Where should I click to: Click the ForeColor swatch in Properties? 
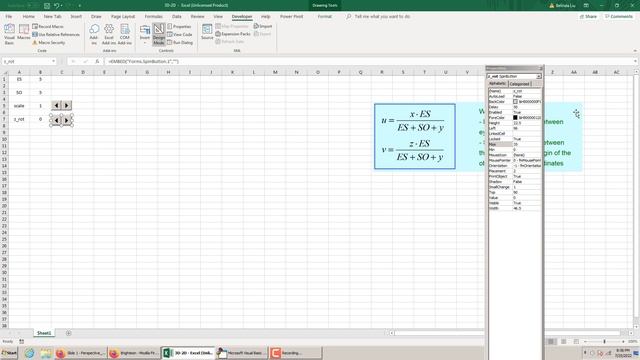515,118
